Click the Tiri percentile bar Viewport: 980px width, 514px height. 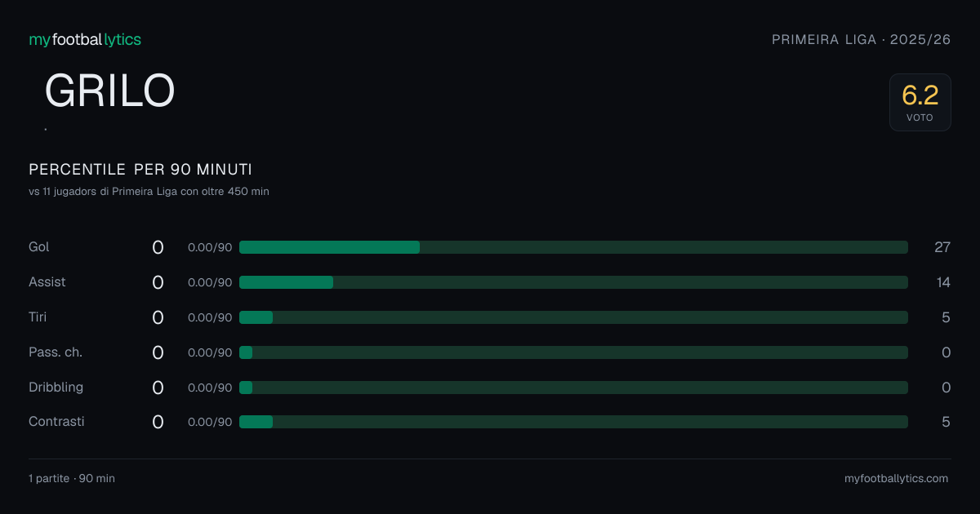(x=573, y=317)
